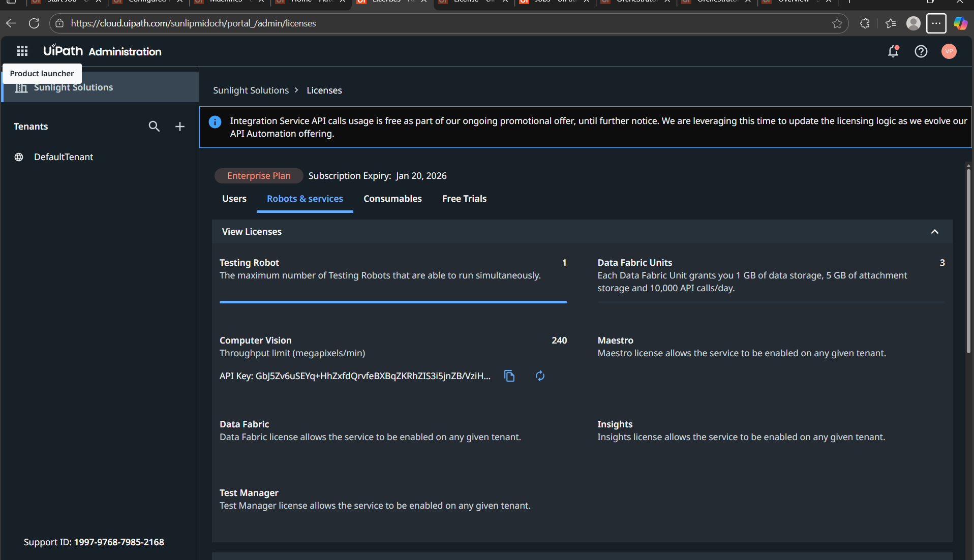This screenshot has height=560, width=974.
Task: Click the browser address bar URL
Action: (193, 23)
